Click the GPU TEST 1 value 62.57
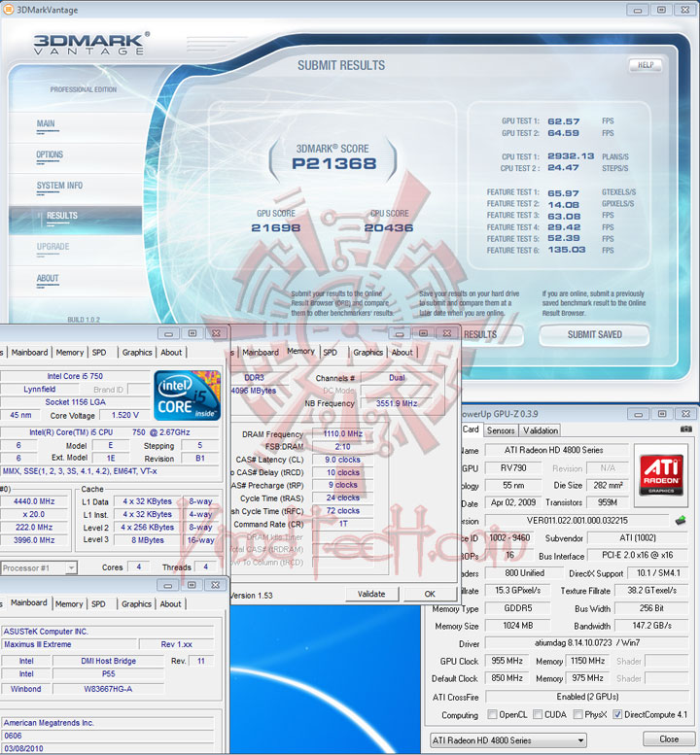This screenshot has width=700, height=755. coord(563,121)
